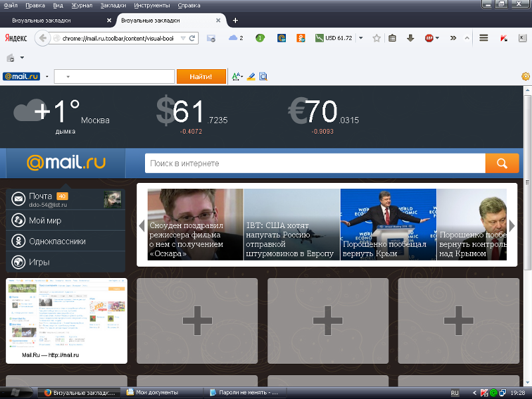
Task: Open Mail.ru toolbar settings gear
Action: click(525, 76)
